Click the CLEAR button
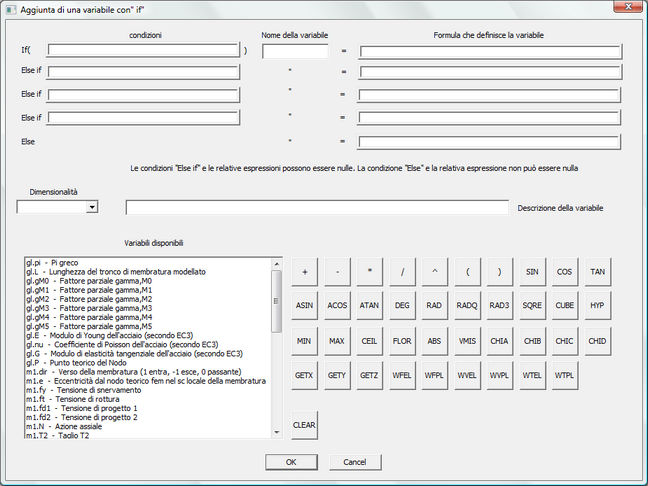 (304, 424)
